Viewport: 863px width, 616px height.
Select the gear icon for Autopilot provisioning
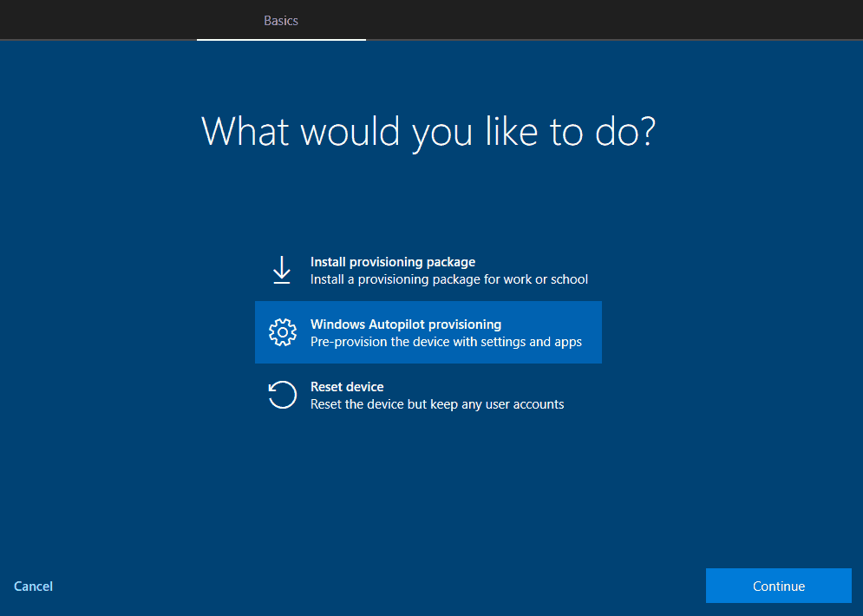(x=283, y=332)
